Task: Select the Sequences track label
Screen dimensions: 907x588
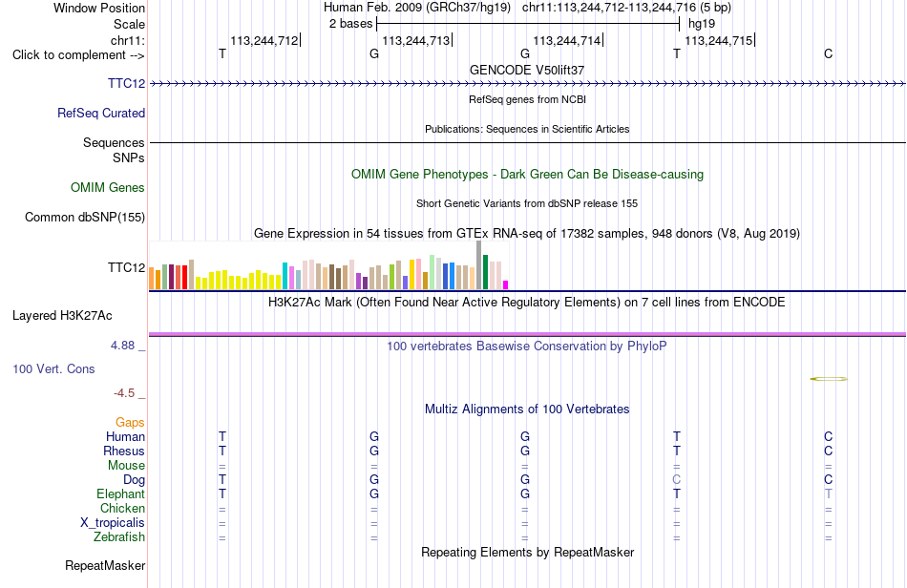Action: pyautogui.click(x=114, y=142)
